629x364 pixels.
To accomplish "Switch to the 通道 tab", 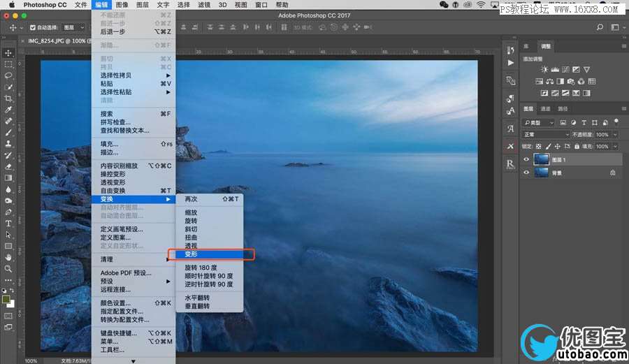I will [x=546, y=108].
